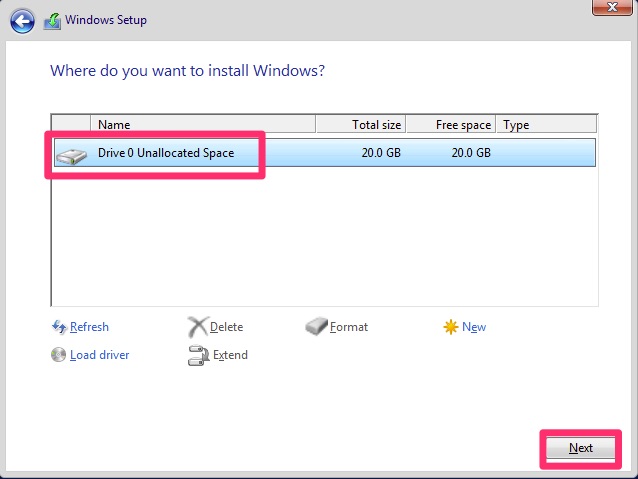
Task: Click the Load driver disc icon
Action: click(59, 354)
